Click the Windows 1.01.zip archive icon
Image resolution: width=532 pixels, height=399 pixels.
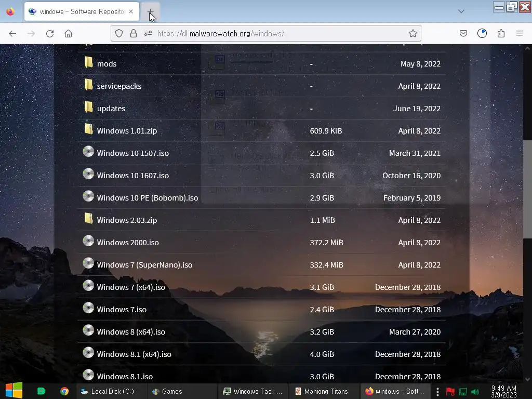88,129
